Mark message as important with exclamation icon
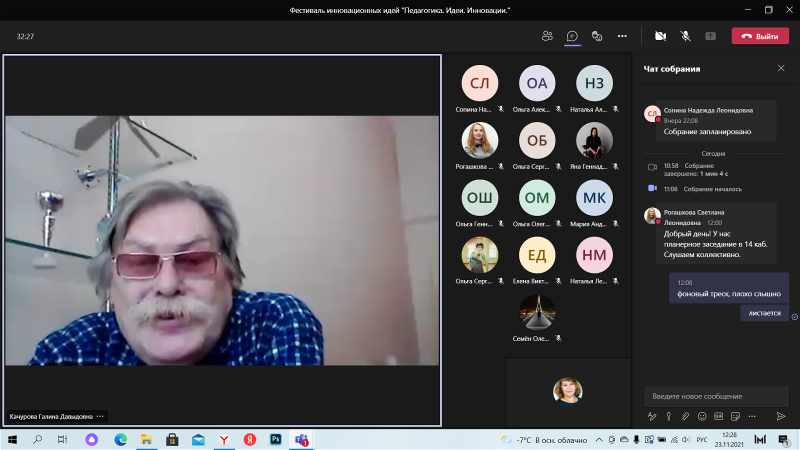 click(669, 416)
